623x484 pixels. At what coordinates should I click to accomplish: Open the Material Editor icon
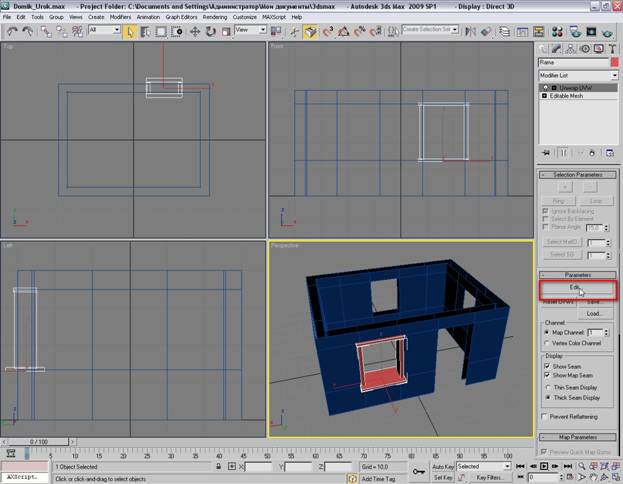point(557,31)
